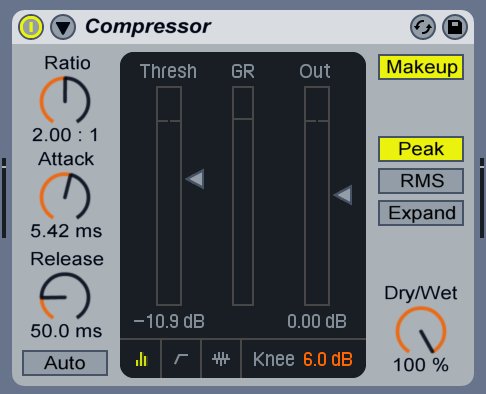Viewport: 486px width, 394px height.
Task: Click the Release knob
Action: (65, 296)
